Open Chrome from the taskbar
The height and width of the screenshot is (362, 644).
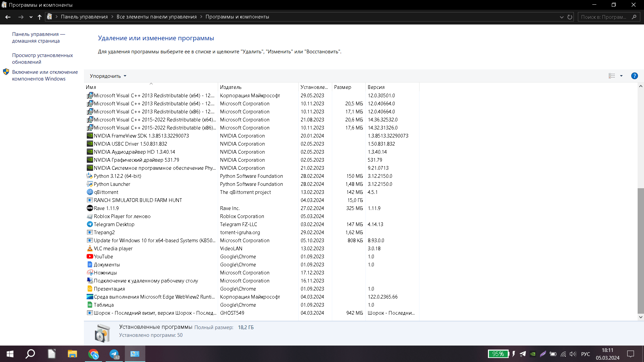(x=94, y=354)
